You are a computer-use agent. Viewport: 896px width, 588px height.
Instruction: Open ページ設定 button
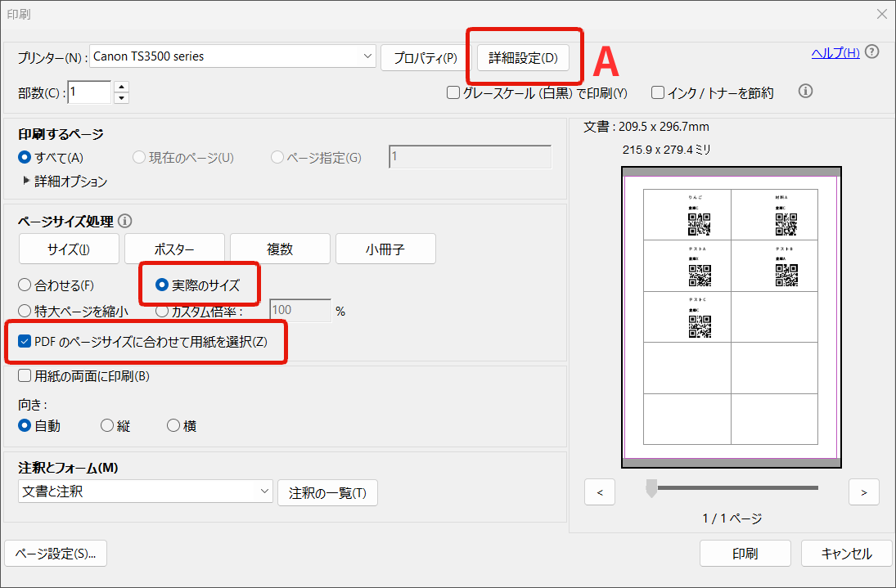click(x=56, y=553)
